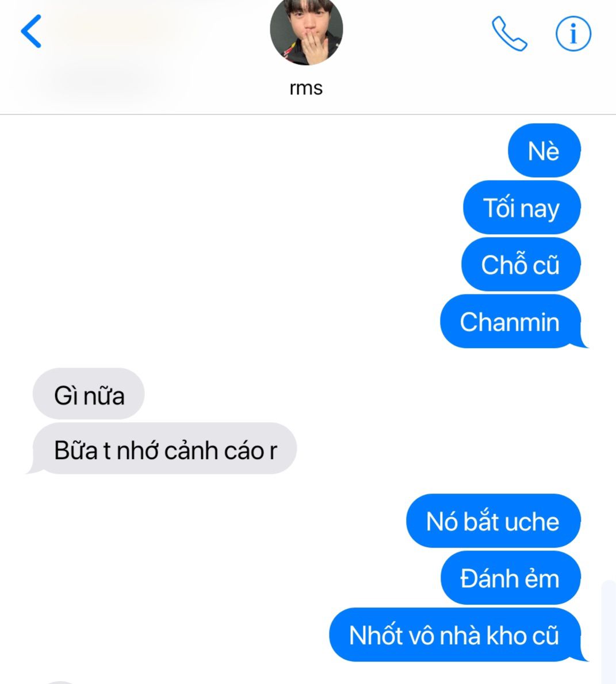Select the "Tối nay" message bubble
Viewport: 616px width, 684px height.
pos(522,208)
